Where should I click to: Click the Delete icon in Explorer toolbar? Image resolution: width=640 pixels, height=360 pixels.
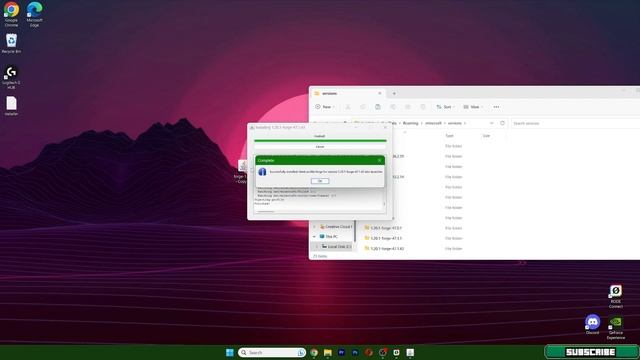422,107
